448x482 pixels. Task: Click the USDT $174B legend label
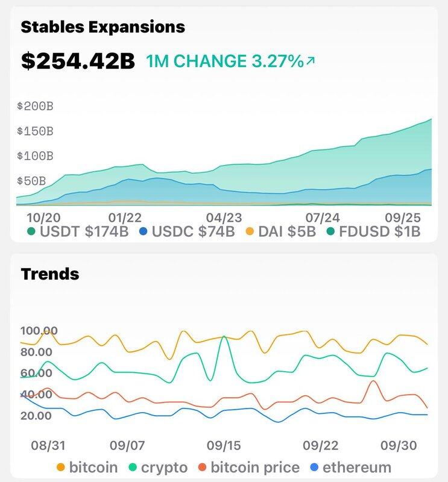[x=83, y=231]
